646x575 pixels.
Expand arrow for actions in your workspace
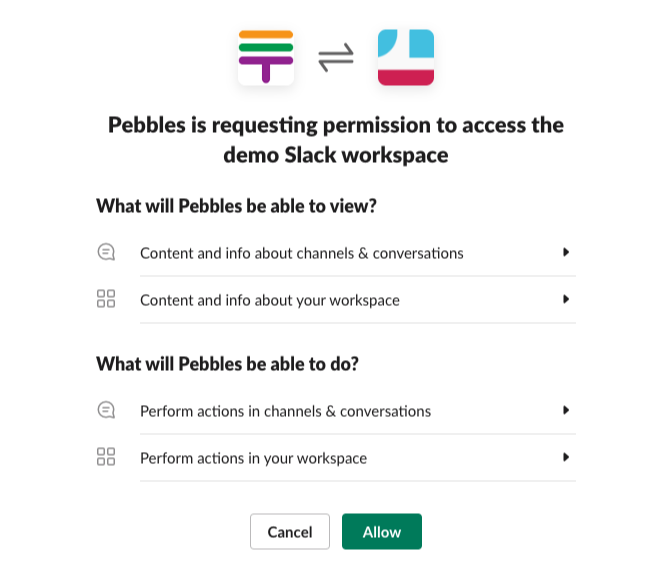566,457
